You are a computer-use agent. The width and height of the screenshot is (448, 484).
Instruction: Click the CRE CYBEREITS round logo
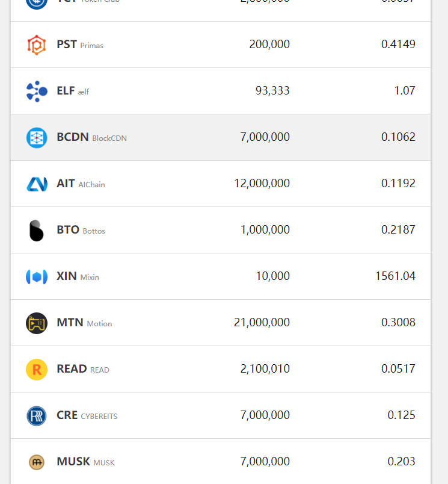pos(37,416)
